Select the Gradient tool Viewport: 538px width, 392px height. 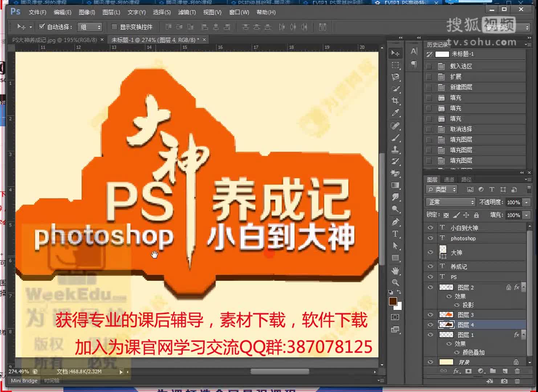click(x=395, y=185)
